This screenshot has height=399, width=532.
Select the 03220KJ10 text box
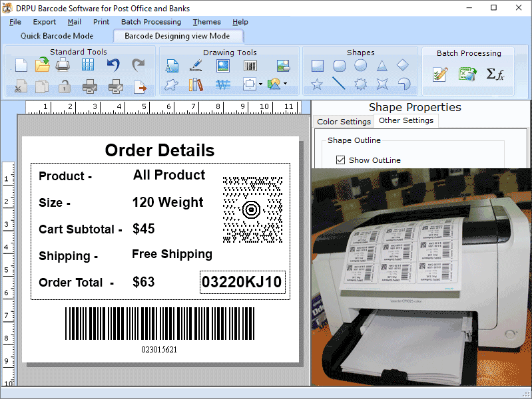pyautogui.click(x=242, y=282)
